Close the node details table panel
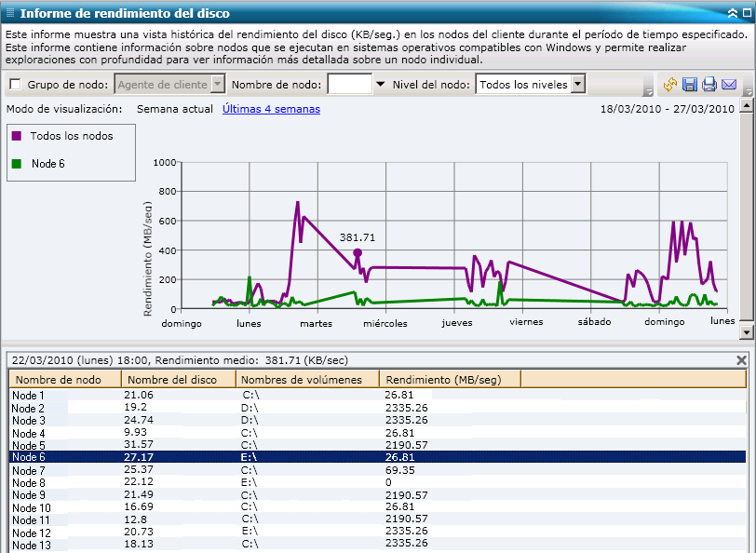The width and height of the screenshot is (756, 553). (x=742, y=359)
